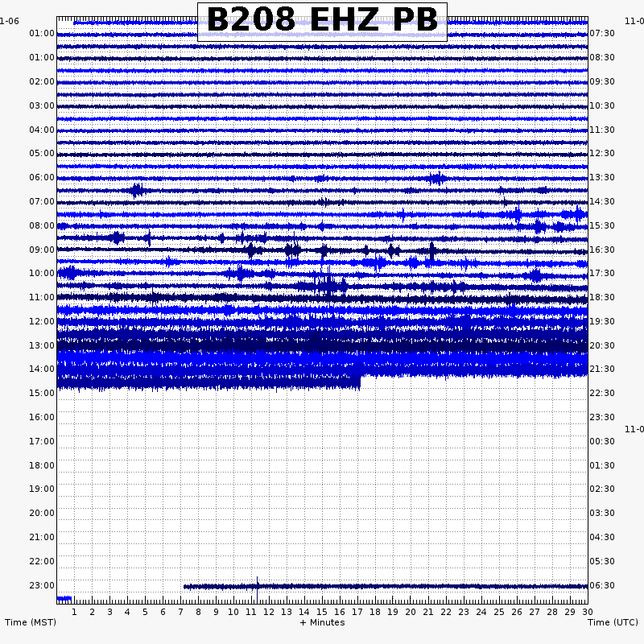Screen dimensions: 644x644
Task: Click the Time (MST) axis label
Action: pyautogui.click(x=31, y=622)
